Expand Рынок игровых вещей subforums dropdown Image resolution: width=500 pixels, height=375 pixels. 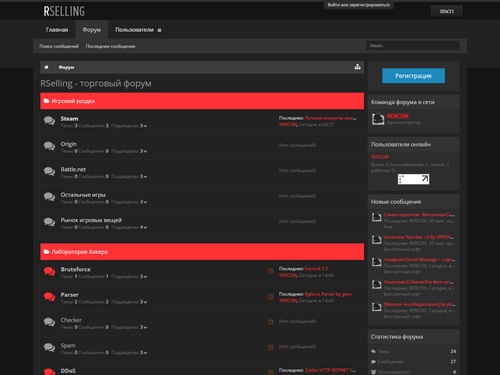144,227
